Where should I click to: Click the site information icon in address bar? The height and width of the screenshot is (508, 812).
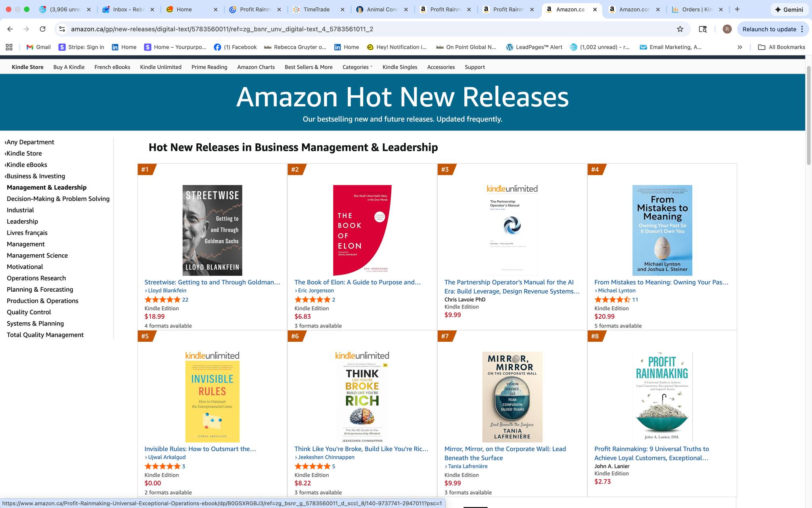[x=62, y=29]
